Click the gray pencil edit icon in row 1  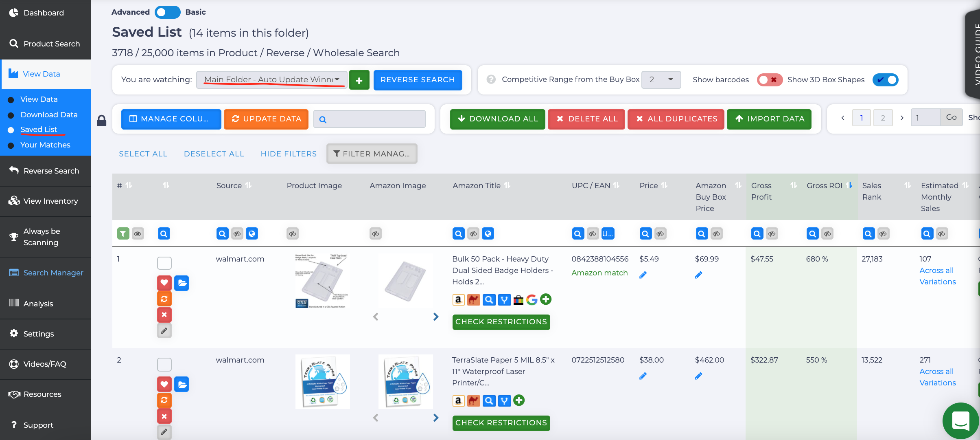tap(164, 330)
